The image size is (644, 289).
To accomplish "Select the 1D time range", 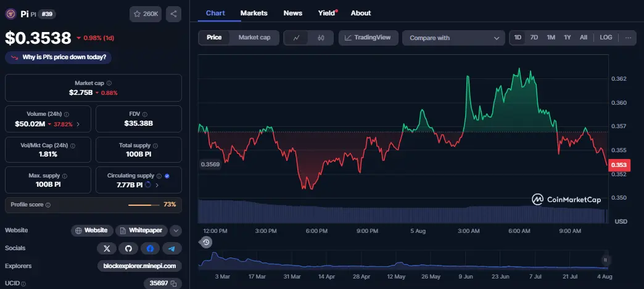I will coord(518,38).
